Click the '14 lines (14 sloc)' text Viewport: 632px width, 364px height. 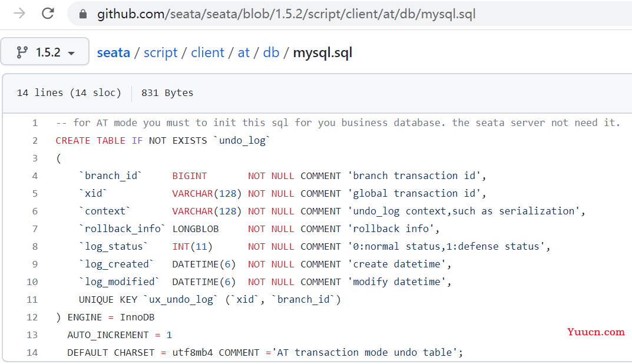click(x=69, y=92)
